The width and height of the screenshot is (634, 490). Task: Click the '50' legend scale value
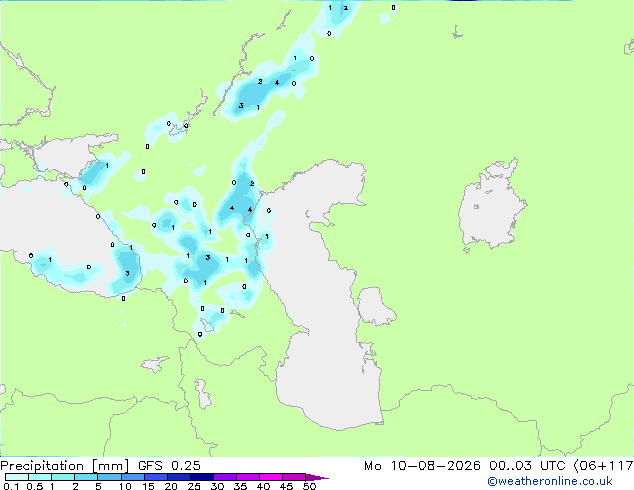309,486
